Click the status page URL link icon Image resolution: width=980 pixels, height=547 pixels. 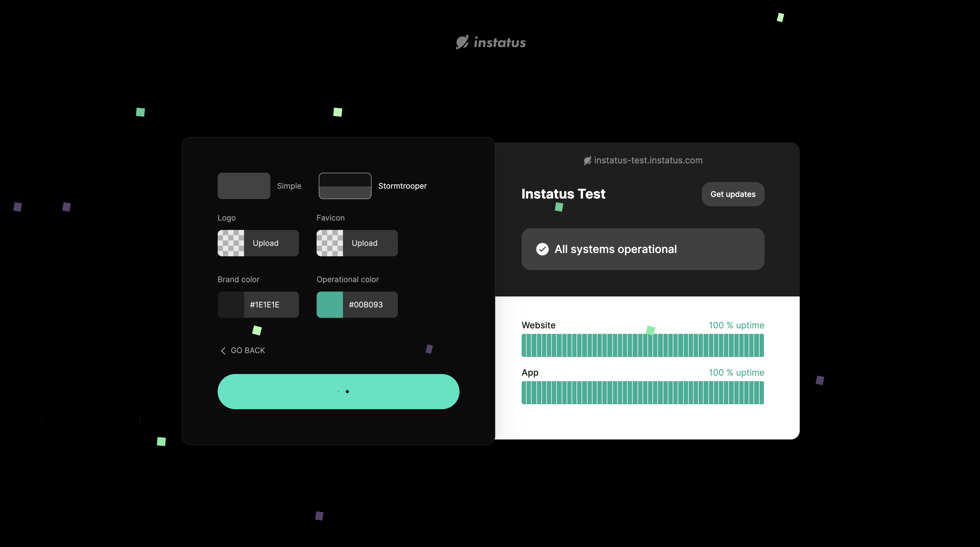[587, 160]
